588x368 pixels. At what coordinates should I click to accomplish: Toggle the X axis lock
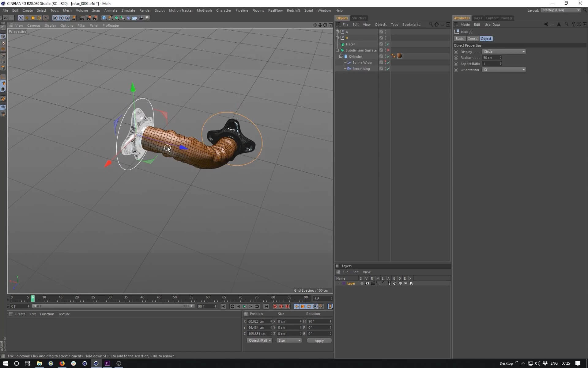coord(55,18)
